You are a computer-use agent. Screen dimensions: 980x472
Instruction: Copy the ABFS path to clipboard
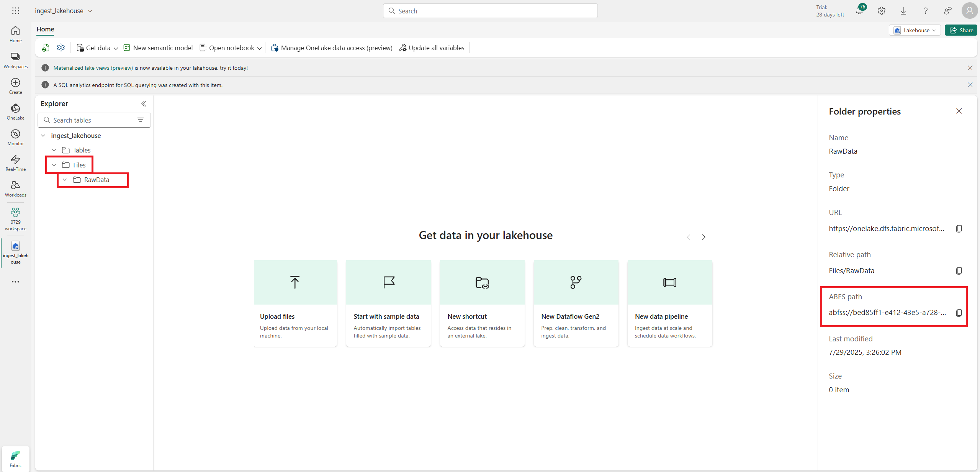click(x=959, y=313)
